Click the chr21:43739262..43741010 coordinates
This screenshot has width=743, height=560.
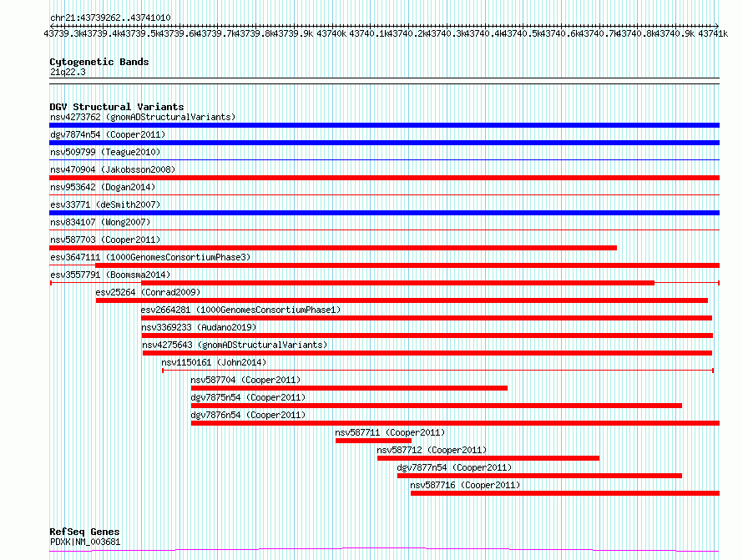[x=110, y=18]
